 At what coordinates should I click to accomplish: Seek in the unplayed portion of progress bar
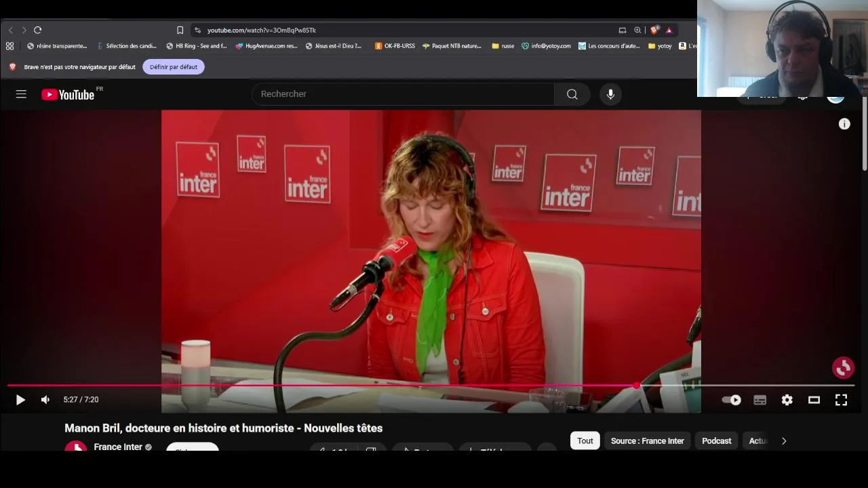click(x=746, y=386)
